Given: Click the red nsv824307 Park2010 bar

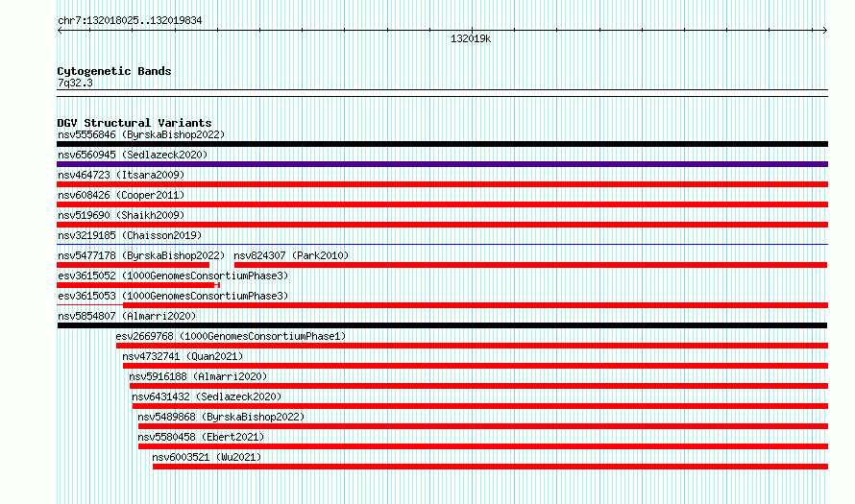Looking at the screenshot, I should pyautogui.click(x=530, y=265).
